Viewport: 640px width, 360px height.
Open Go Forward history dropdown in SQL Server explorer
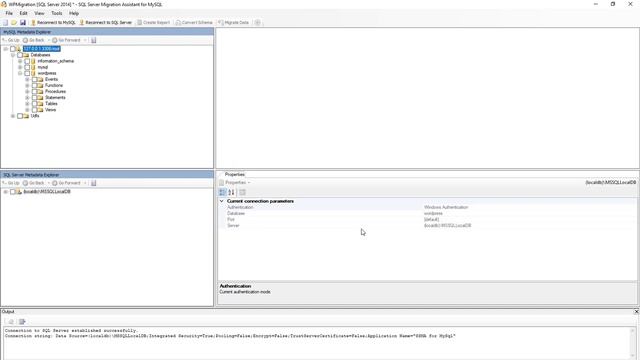coord(85,183)
